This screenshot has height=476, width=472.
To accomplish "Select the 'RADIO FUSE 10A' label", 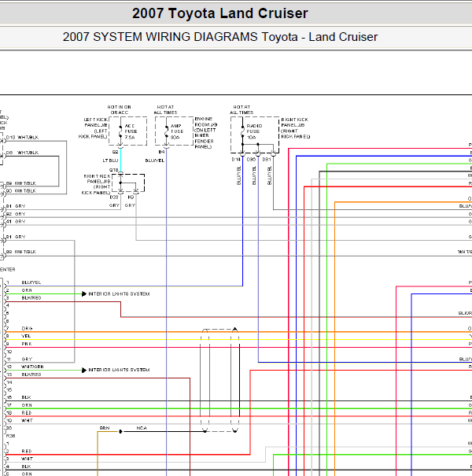I will tap(254, 131).
